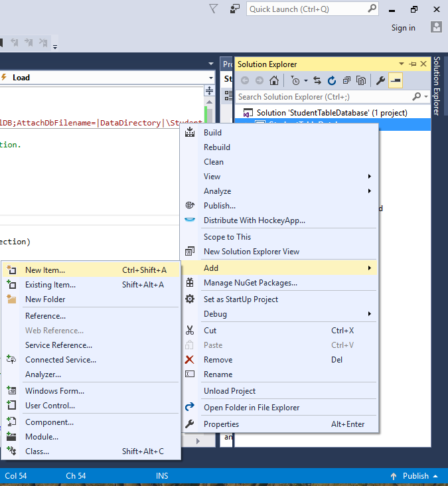Image resolution: width=448 pixels, height=486 pixels.
Task: Click the Home icon in Solution Explorer
Action: pos(273,80)
